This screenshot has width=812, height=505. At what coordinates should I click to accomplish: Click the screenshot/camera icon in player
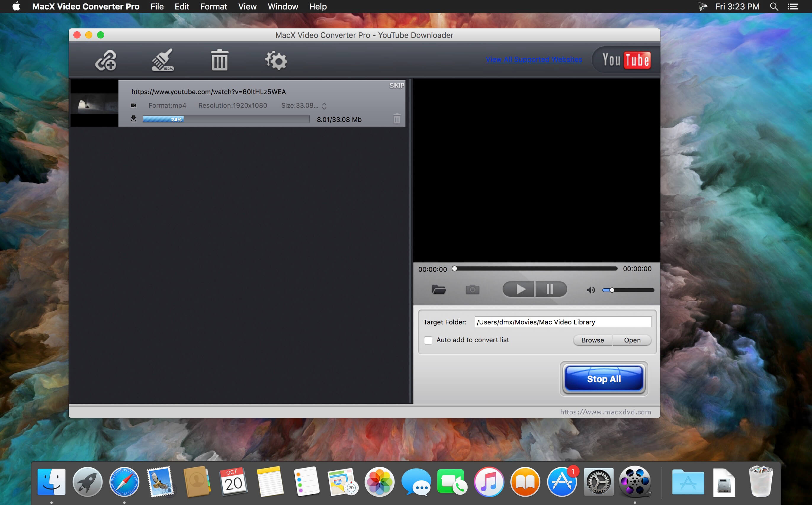473,289
